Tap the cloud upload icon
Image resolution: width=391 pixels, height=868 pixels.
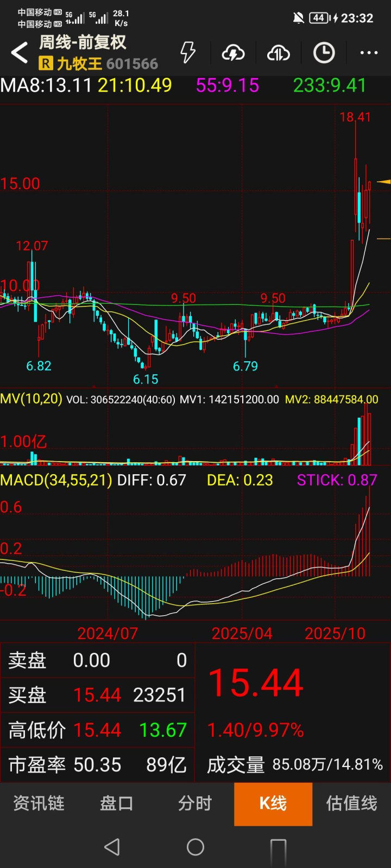[x=278, y=53]
